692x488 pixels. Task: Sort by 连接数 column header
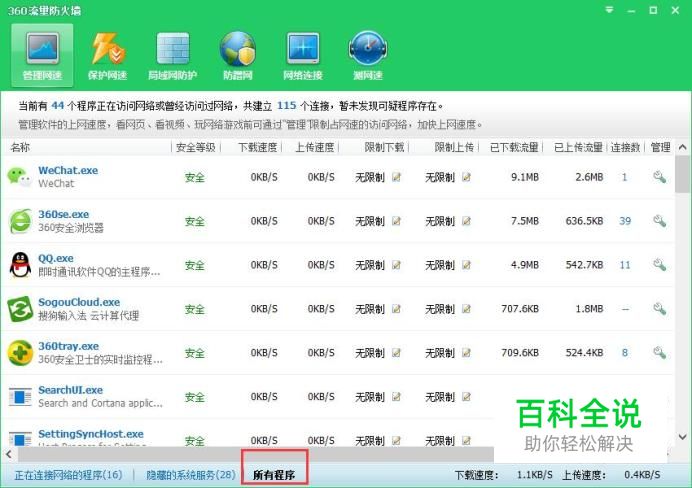625,147
